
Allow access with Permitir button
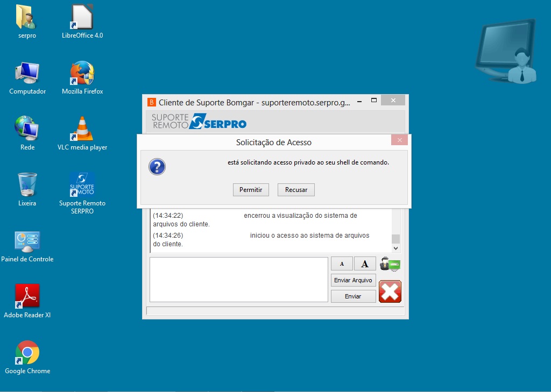point(251,190)
